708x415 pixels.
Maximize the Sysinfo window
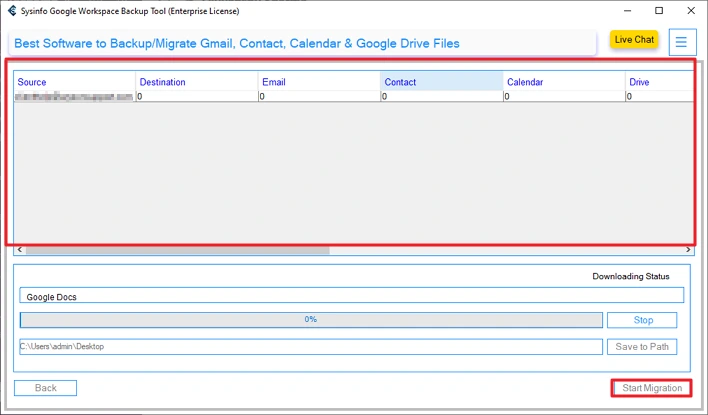click(659, 11)
